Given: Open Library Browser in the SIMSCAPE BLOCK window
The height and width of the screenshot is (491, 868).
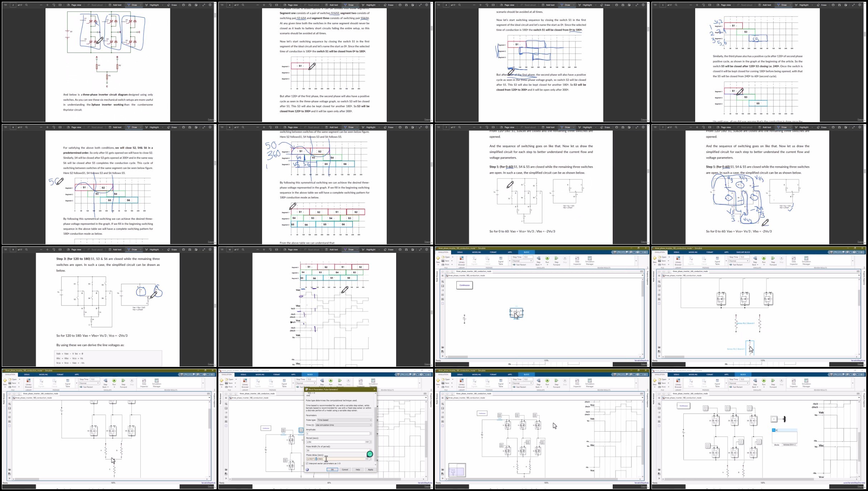Looking at the screenshot, I should [678, 260].
